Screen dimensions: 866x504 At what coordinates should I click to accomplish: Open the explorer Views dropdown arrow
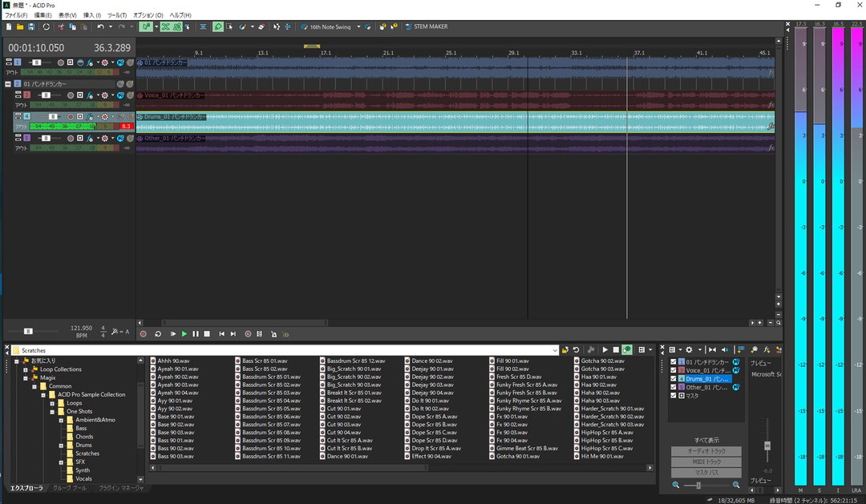(650, 350)
